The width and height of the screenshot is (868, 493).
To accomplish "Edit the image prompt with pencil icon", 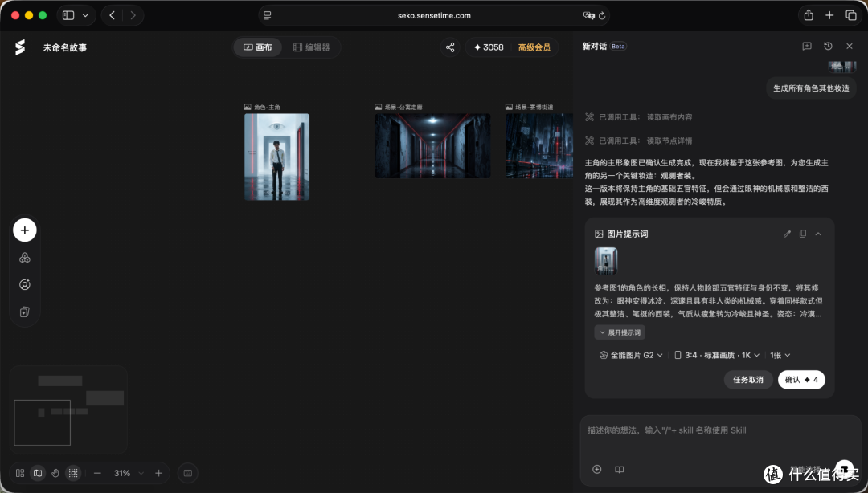I will point(787,234).
